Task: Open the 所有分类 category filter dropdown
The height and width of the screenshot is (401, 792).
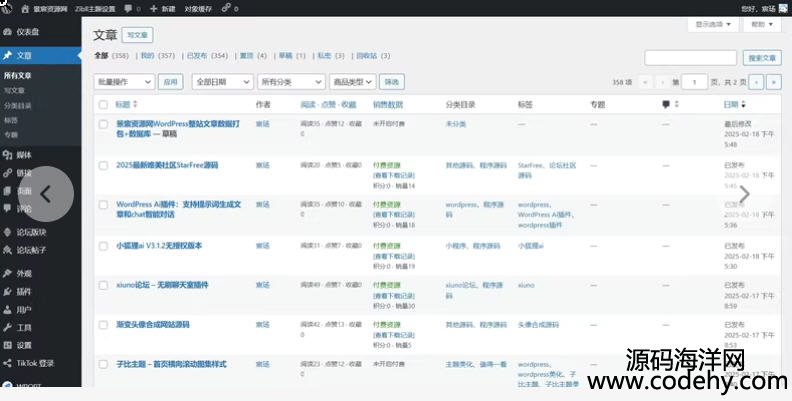Action: (291, 82)
